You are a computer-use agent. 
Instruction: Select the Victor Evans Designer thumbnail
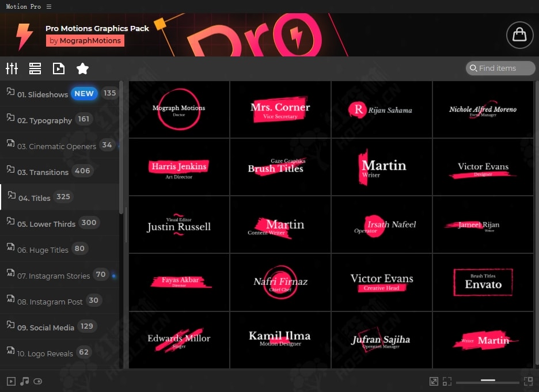coord(483,167)
